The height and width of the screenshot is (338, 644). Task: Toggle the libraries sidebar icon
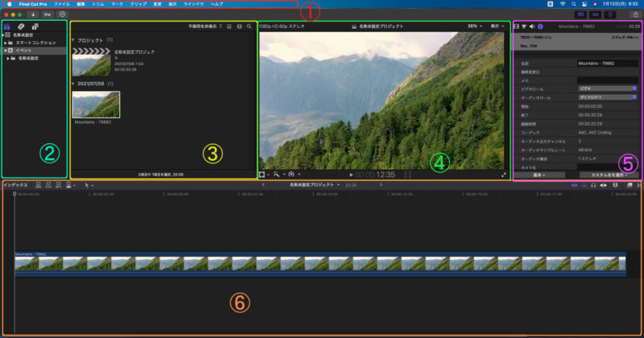pos(8,27)
